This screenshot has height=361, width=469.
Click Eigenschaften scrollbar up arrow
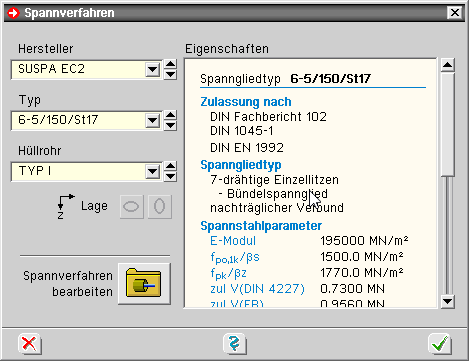pos(447,65)
